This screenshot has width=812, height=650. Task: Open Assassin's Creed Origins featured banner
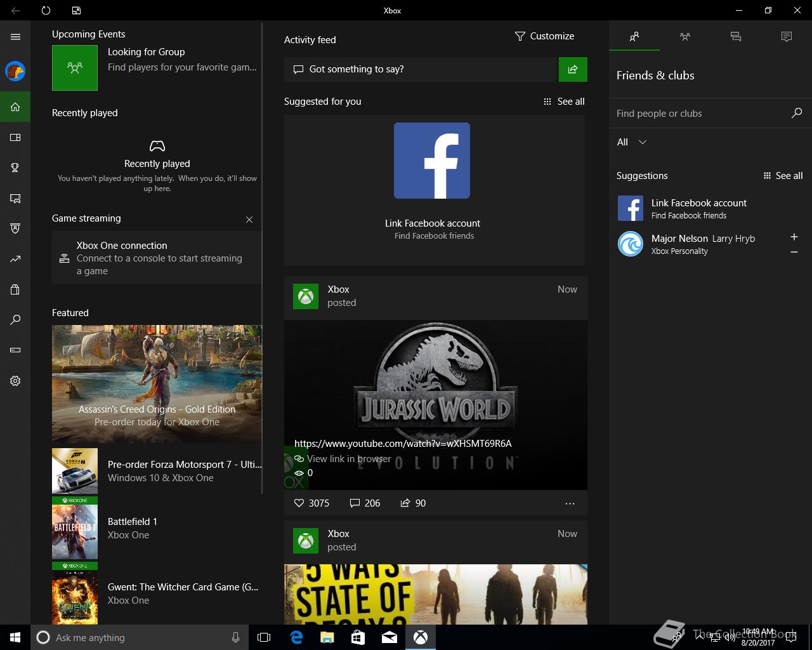coord(157,383)
